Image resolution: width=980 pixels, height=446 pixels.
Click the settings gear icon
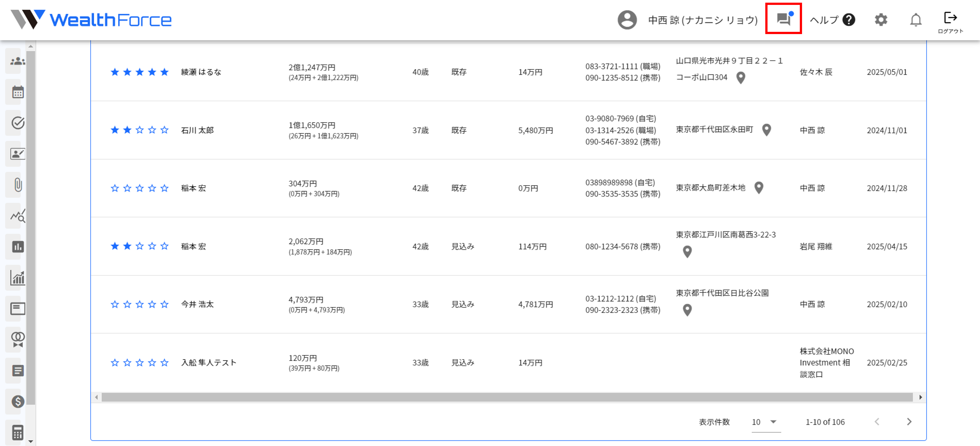(x=881, y=19)
